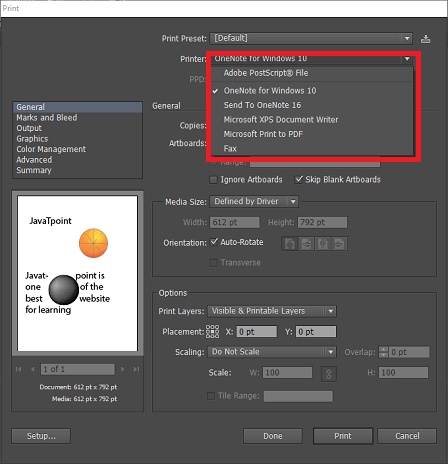
Task: Click the Placement X field
Action: 257,332
